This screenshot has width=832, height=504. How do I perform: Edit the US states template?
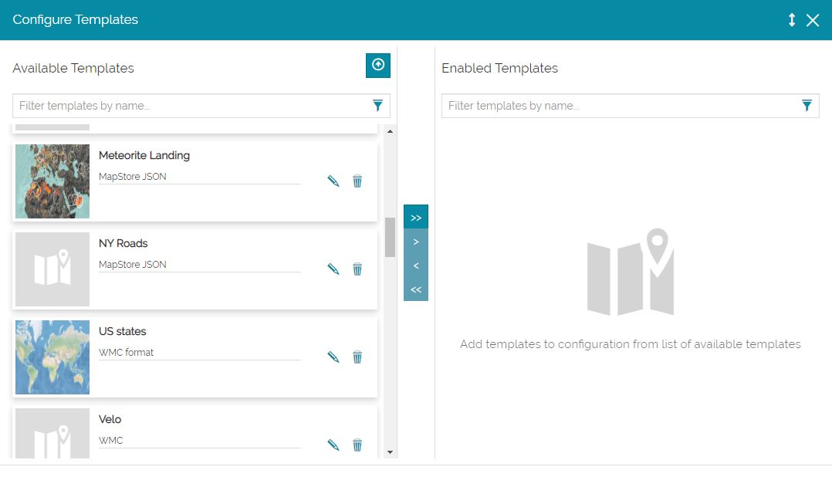333,357
